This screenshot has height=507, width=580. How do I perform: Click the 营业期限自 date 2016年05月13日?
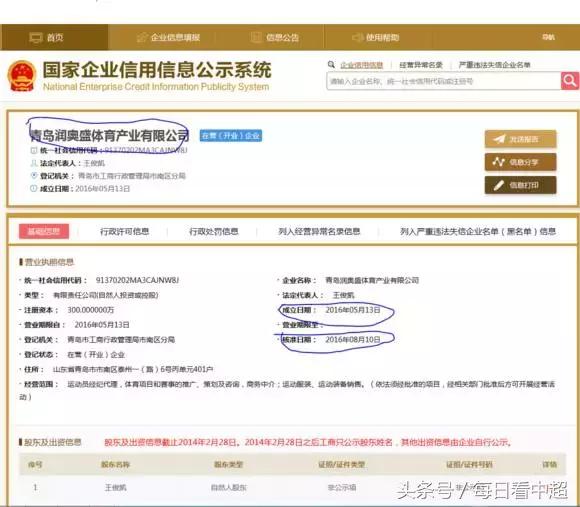coord(102,325)
